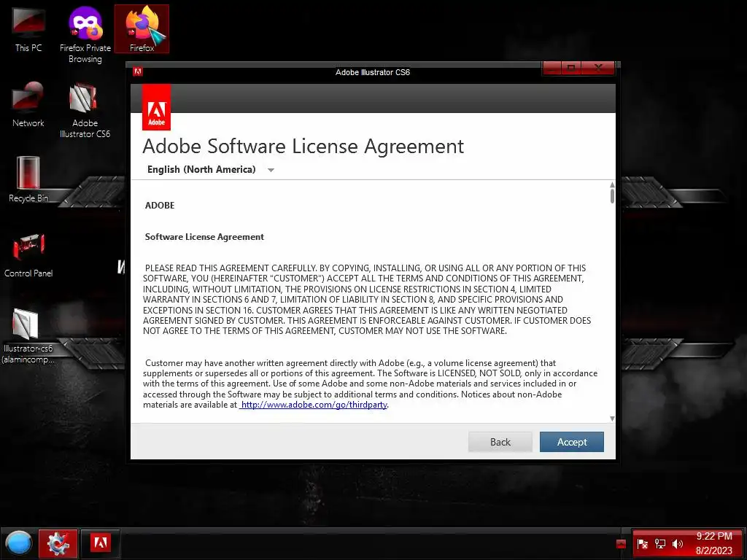
Task: Click the 'Customer may have another' paragraph
Action: [x=370, y=384]
